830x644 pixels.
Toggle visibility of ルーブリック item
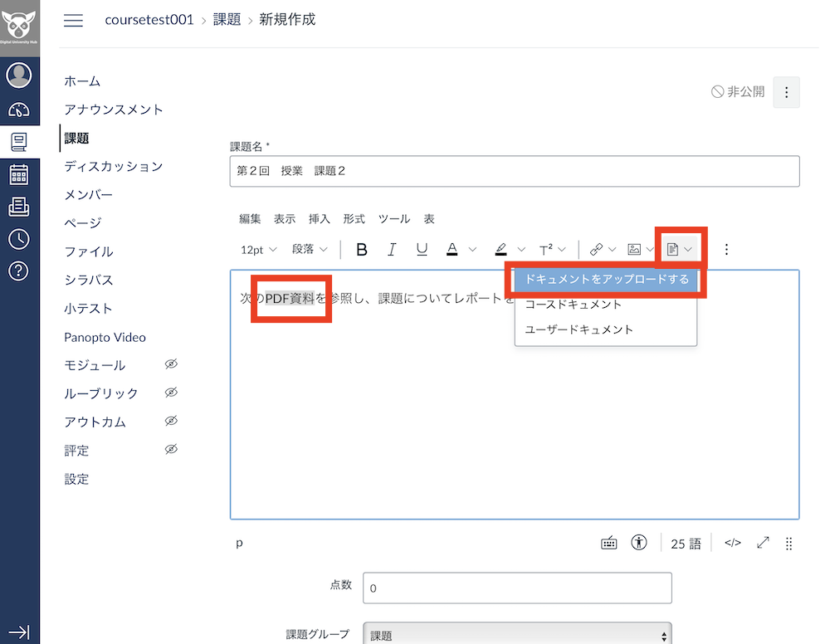pyautogui.click(x=171, y=393)
